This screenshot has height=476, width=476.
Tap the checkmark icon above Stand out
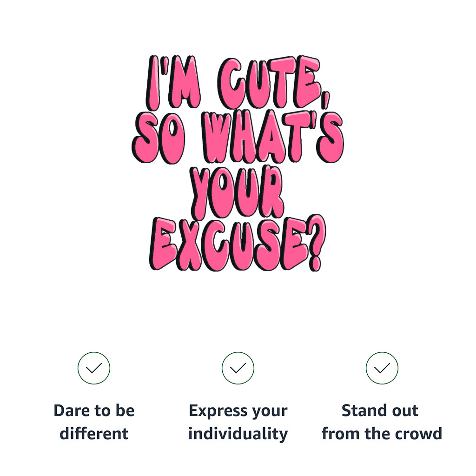click(x=382, y=368)
